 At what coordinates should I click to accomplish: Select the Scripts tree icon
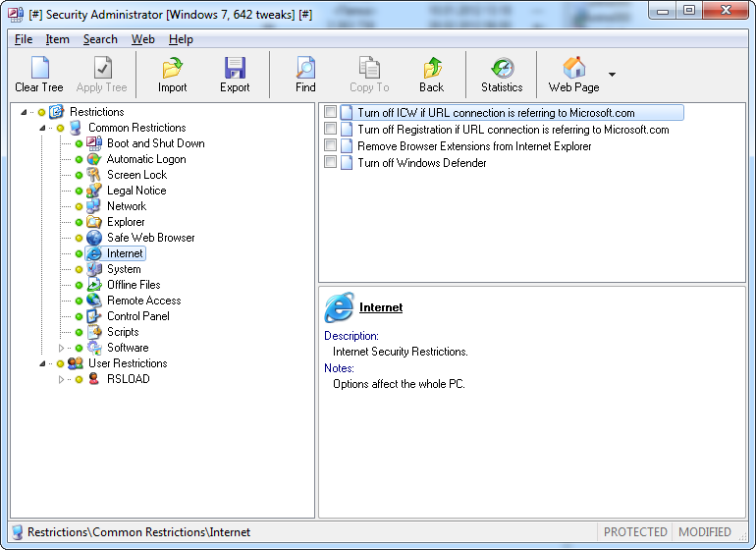click(x=94, y=332)
